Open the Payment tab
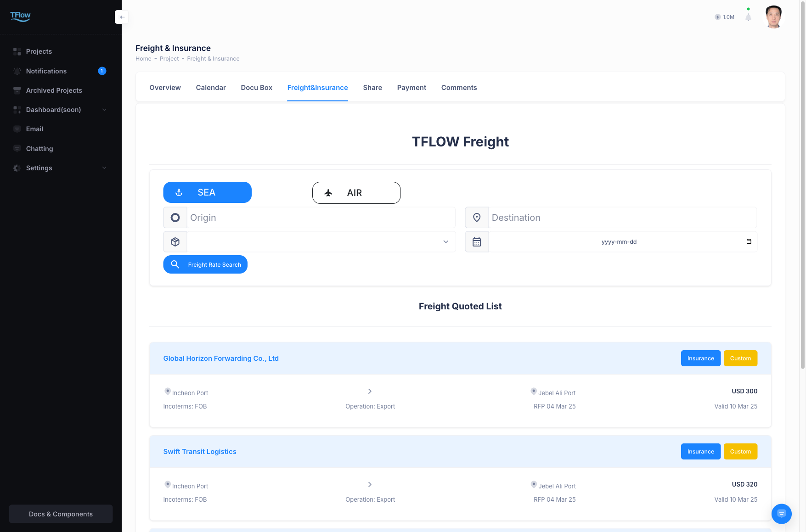Screen dimensions: 806x532 point(411,88)
